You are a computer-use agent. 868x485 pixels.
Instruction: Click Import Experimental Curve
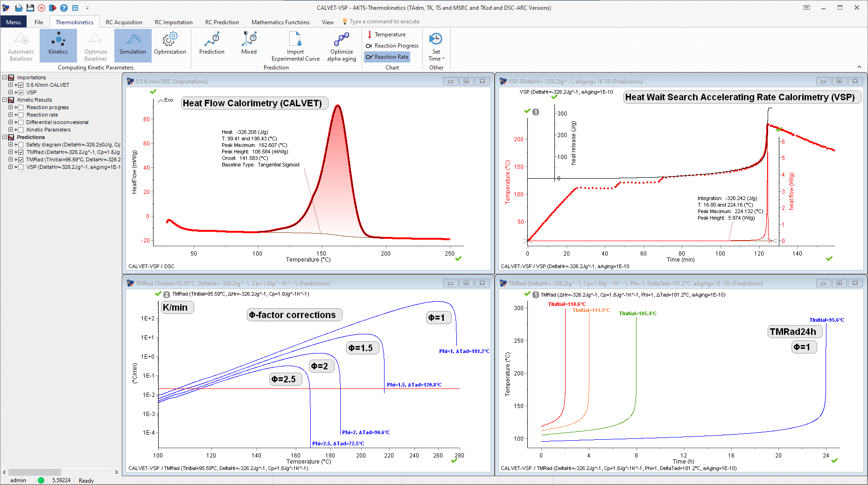click(295, 46)
